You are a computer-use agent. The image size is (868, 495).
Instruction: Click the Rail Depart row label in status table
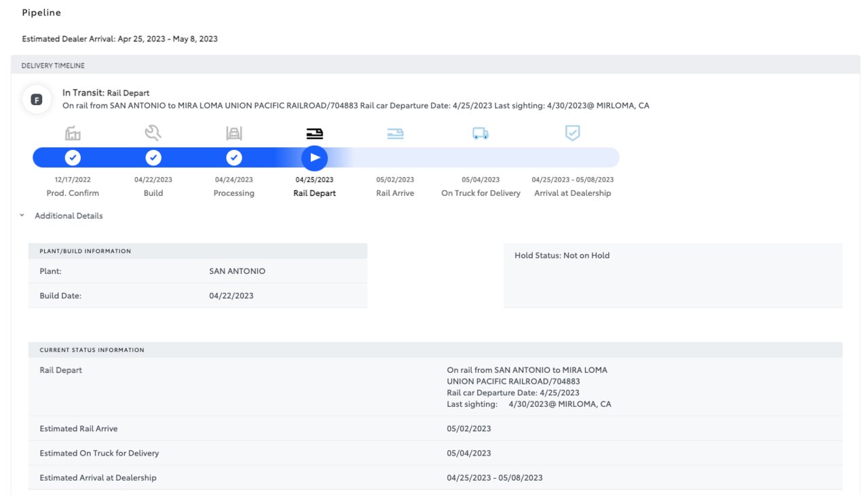pos(61,370)
